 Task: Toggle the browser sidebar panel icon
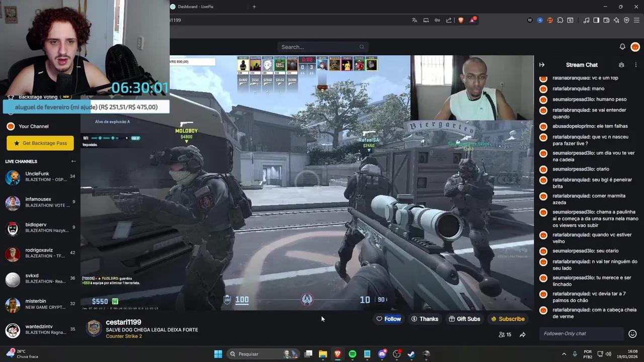point(596,20)
